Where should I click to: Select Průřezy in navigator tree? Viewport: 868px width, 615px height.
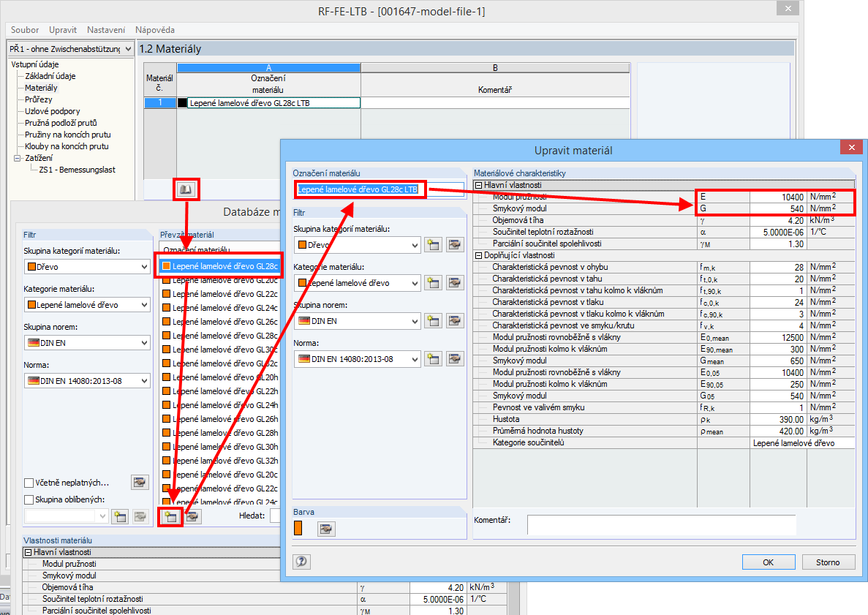pos(38,99)
